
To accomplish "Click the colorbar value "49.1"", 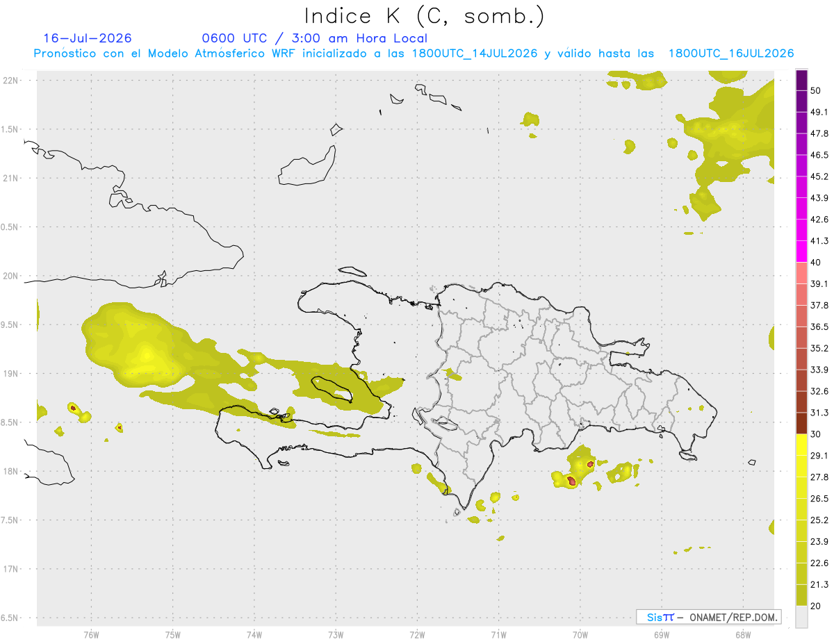I will (x=819, y=112).
